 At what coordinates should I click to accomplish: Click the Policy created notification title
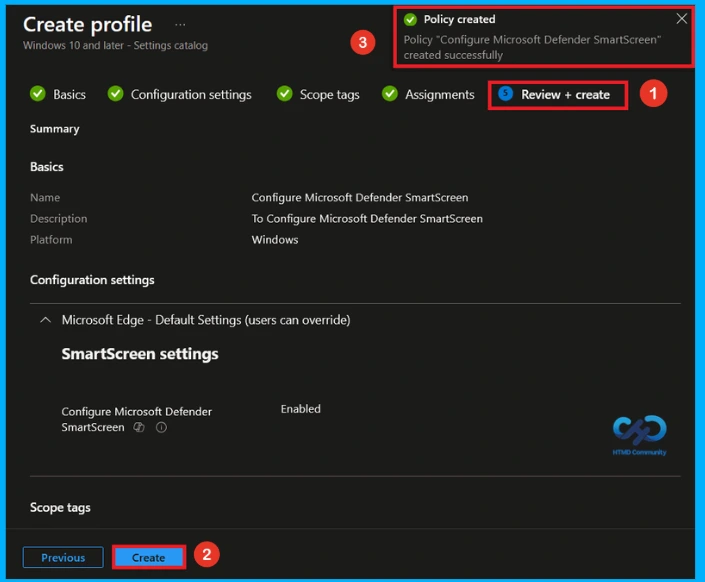pyautogui.click(x=460, y=19)
